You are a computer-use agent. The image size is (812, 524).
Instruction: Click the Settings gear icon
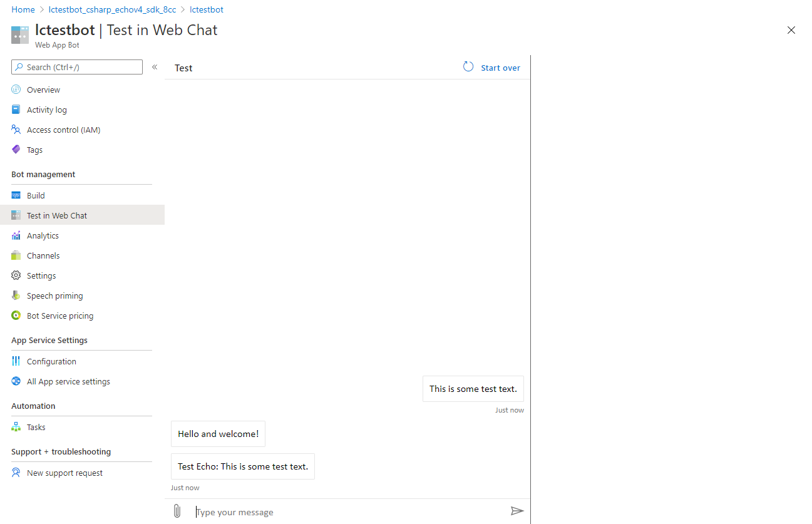[16, 275]
